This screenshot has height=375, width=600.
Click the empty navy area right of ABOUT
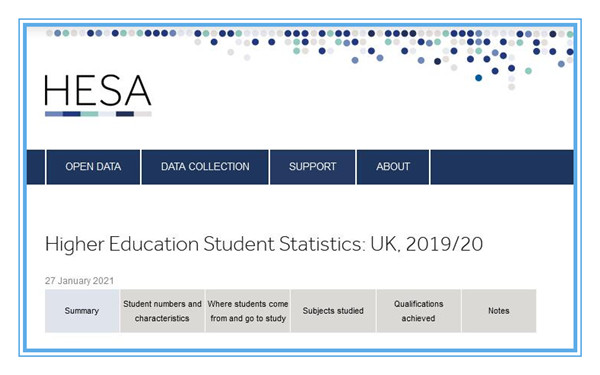502,167
